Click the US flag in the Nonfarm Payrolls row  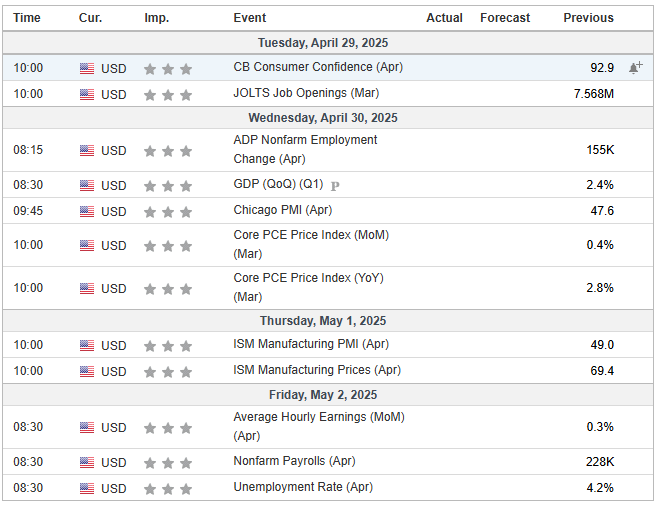(87, 462)
